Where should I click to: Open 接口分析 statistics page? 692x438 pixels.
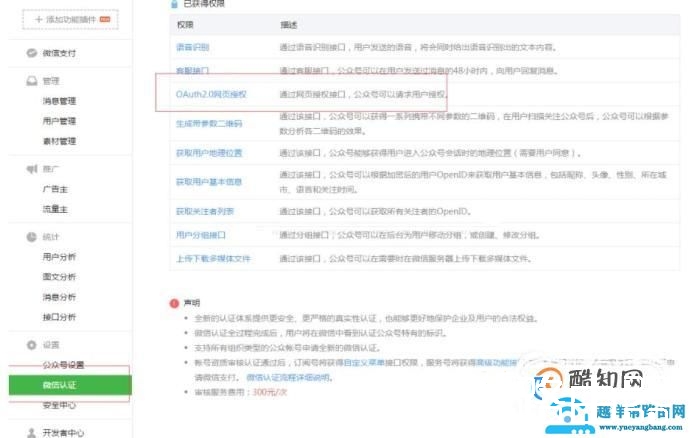click(x=59, y=317)
